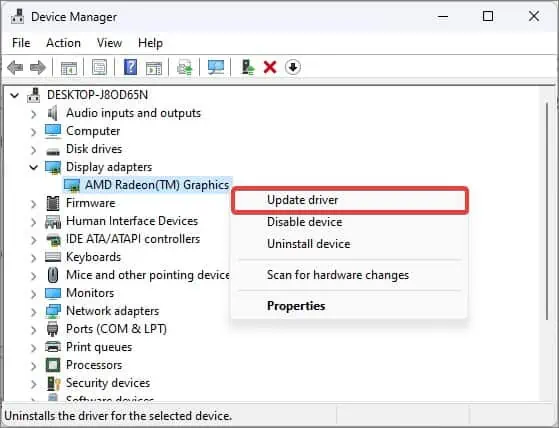Viewport: 559px width, 428px height.
Task: Click the Print queues printer icon
Action: click(53, 347)
